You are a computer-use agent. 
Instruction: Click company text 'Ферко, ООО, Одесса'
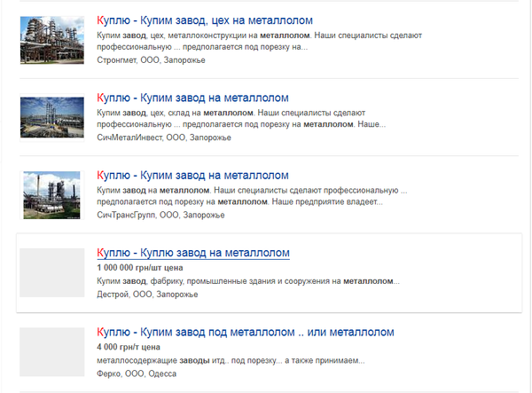[x=137, y=373]
